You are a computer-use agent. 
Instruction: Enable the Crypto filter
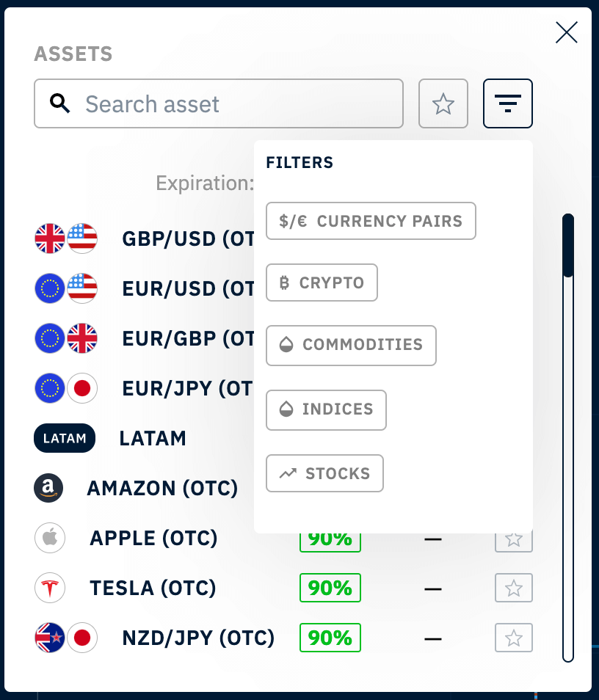tap(322, 282)
